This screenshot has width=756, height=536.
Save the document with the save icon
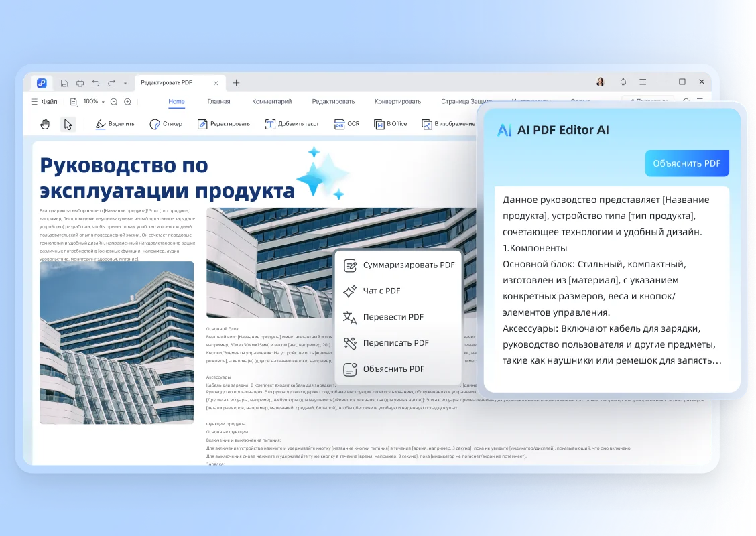click(64, 82)
